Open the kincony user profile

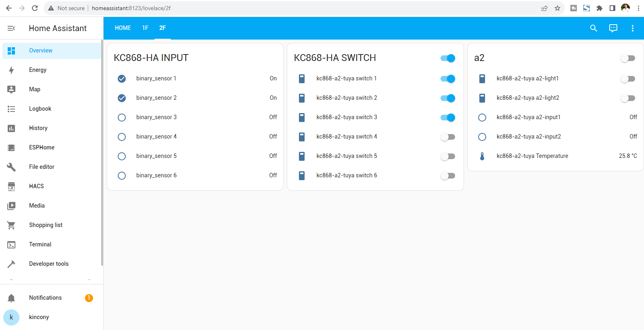point(39,317)
